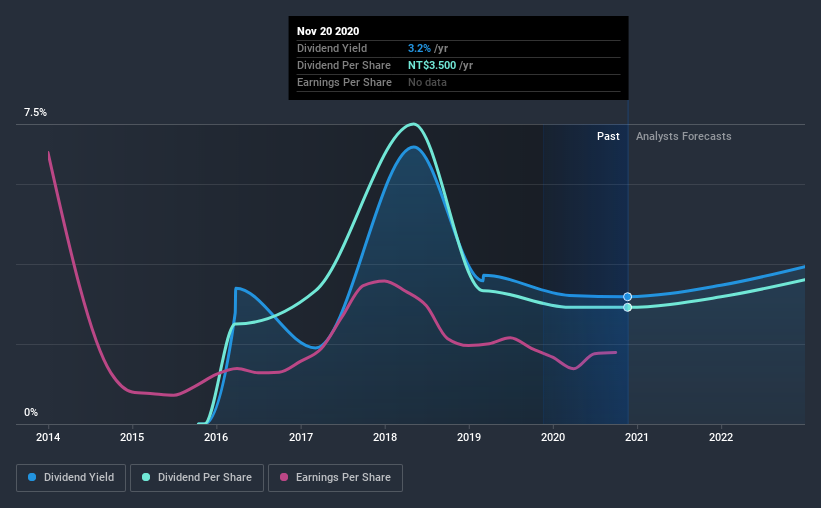
Task: Click the 2020 x-axis label
Action: tap(553, 437)
